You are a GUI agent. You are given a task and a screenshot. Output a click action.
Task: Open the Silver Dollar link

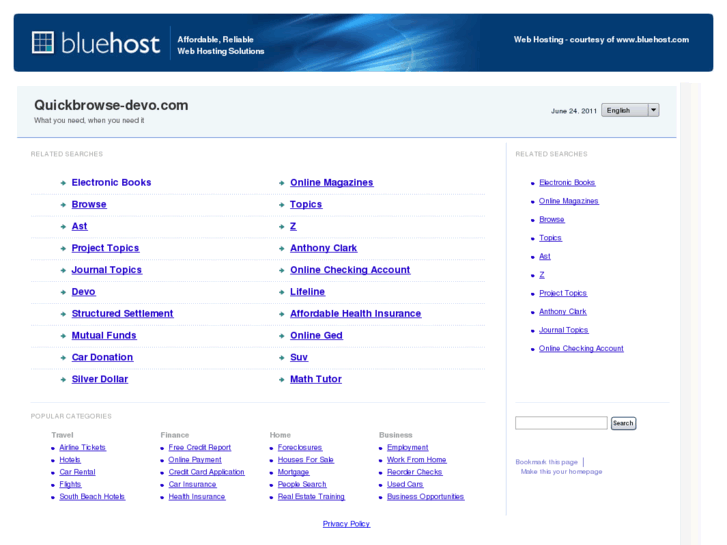[100, 379]
